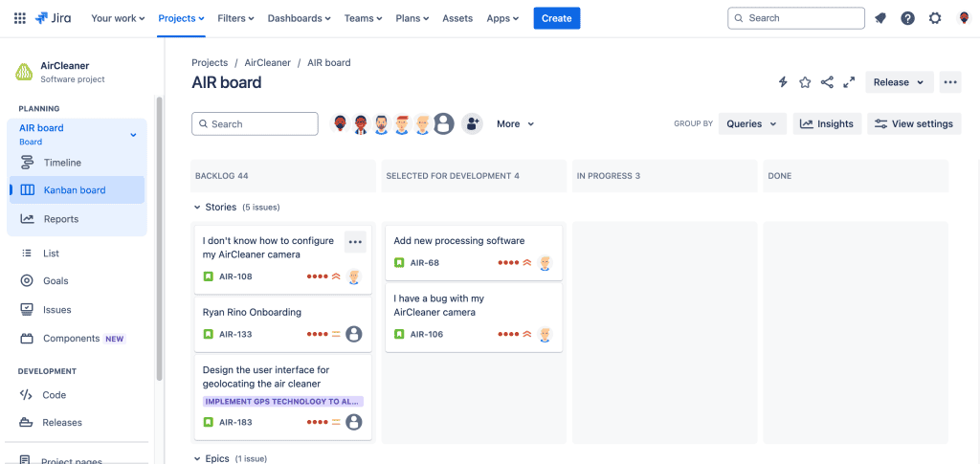
Task: Open the Release dropdown
Action: [x=899, y=82]
